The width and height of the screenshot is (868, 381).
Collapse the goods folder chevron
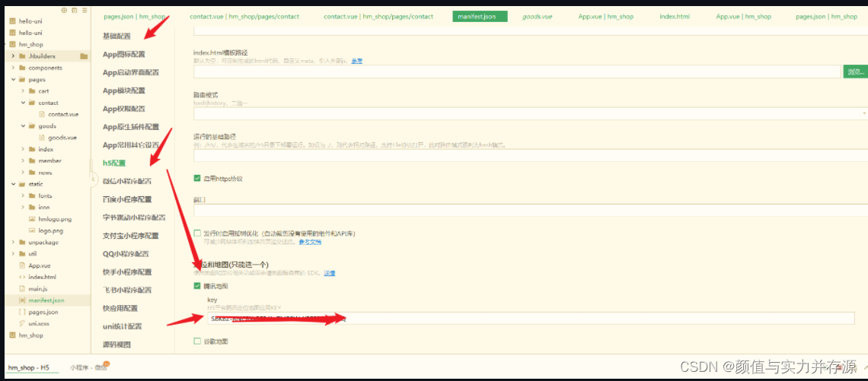pos(23,126)
